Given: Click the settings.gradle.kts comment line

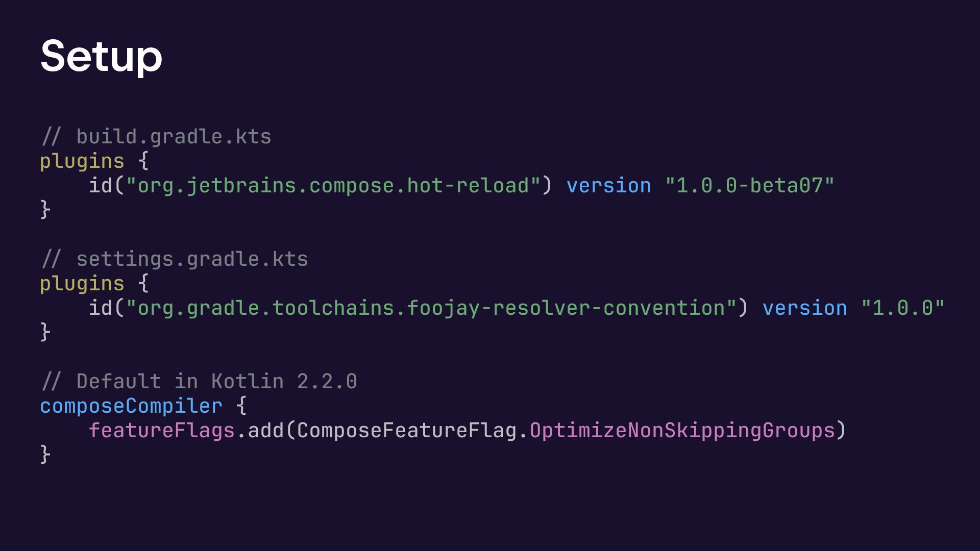Looking at the screenshot, I should tap(174, 259).
